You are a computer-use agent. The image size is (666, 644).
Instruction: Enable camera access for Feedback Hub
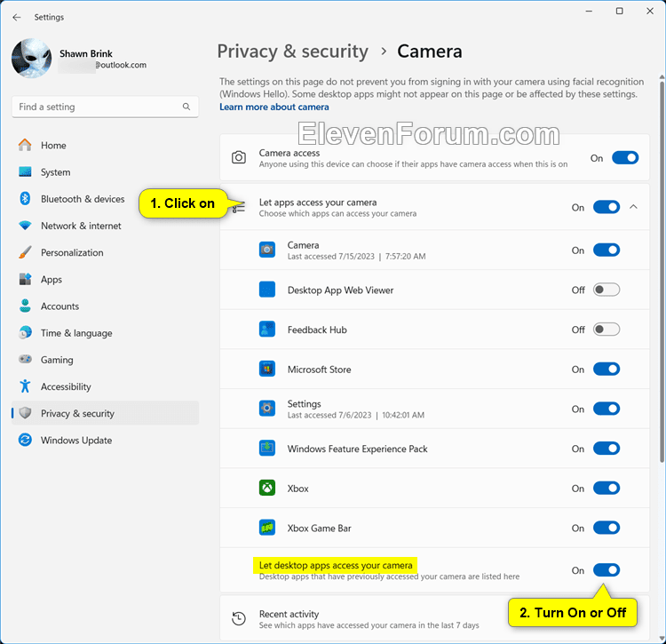tap(607, 330)
